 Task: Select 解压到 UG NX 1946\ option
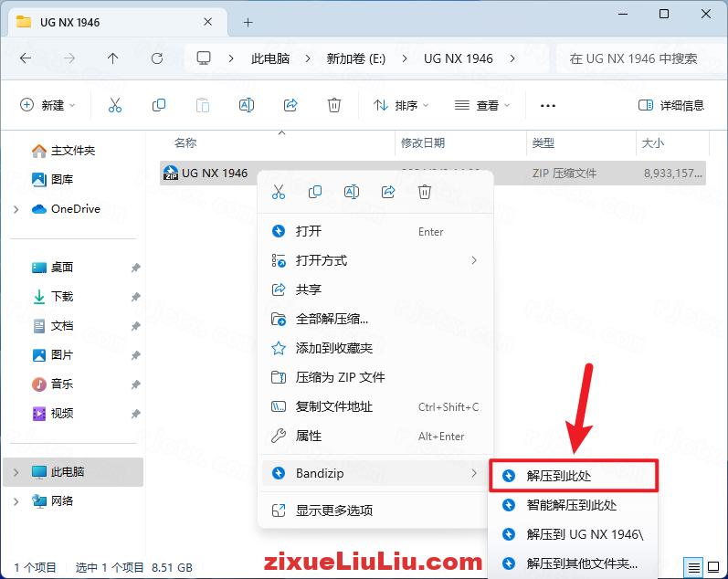click(574, 534)
